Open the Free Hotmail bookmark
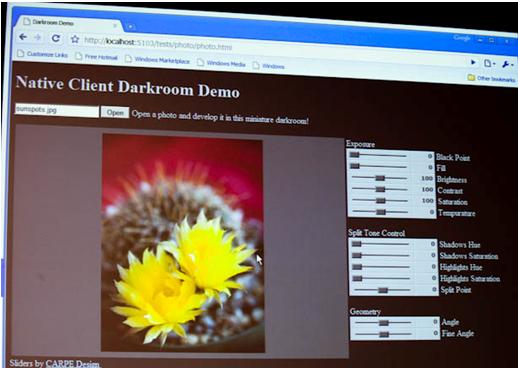The height and width of the screenshot is (368, 518). (97, 57)
